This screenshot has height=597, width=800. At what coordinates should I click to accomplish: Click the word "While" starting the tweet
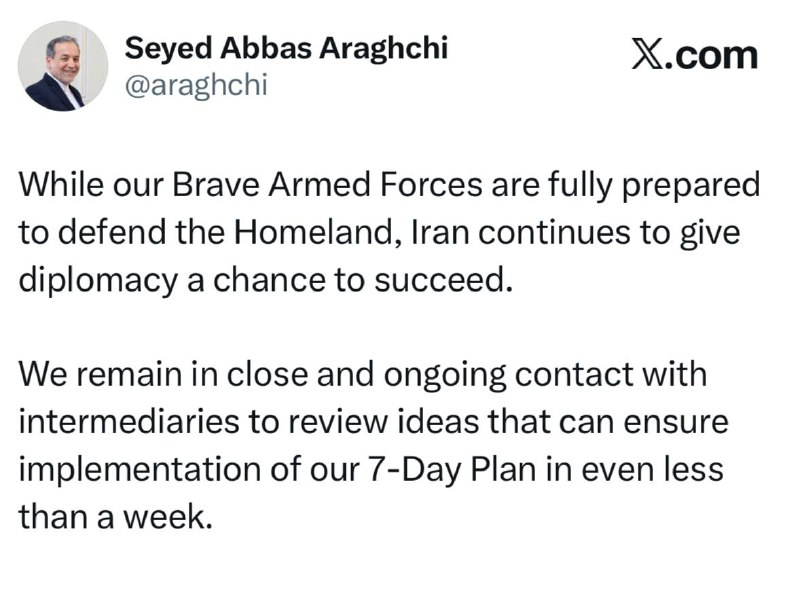click(61, 185)
